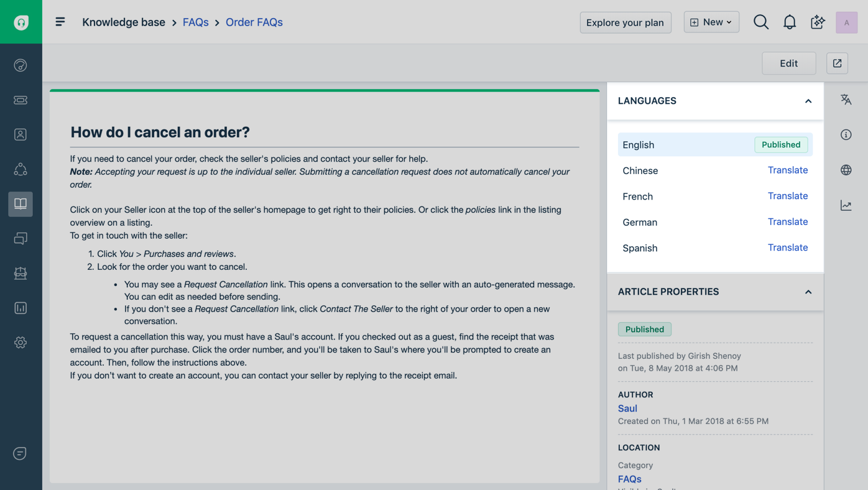The image size is (868, 490).
Task: Select the English language row
Action: click(x=684, y=145)
